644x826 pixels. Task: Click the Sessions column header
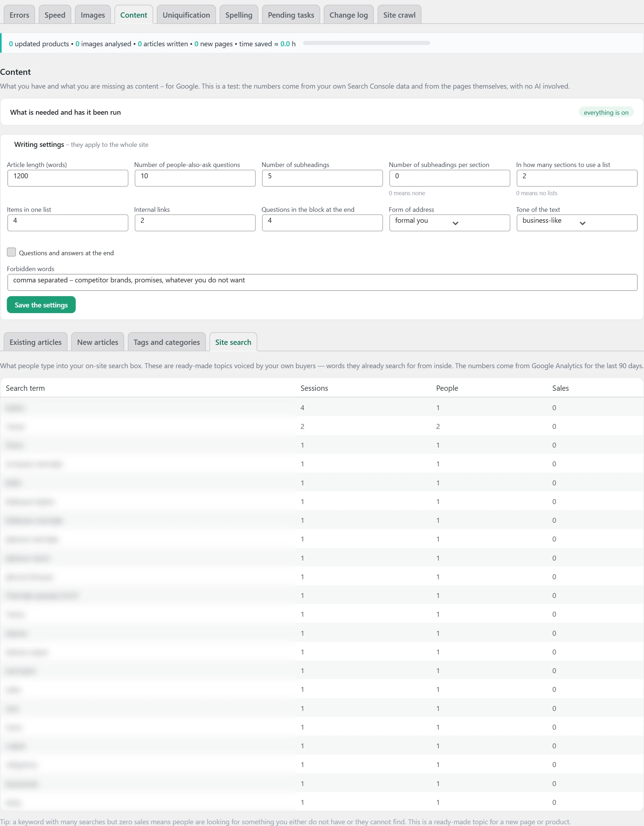[314, 388]
